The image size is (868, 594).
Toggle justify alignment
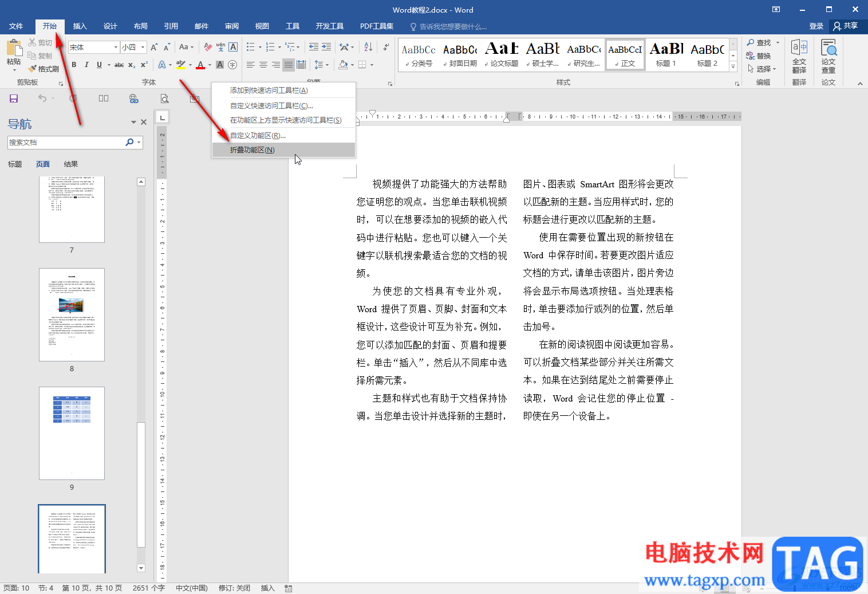[x=289, y=65]
